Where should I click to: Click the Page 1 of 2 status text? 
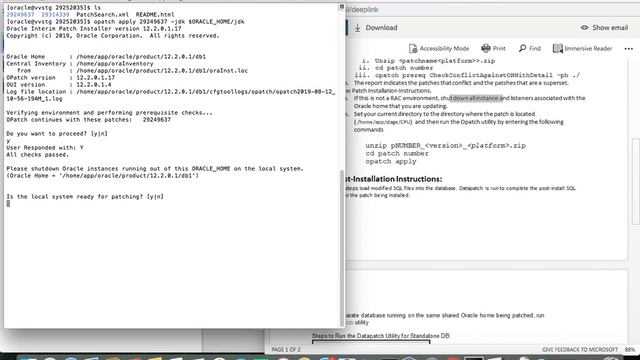(286, 350)
